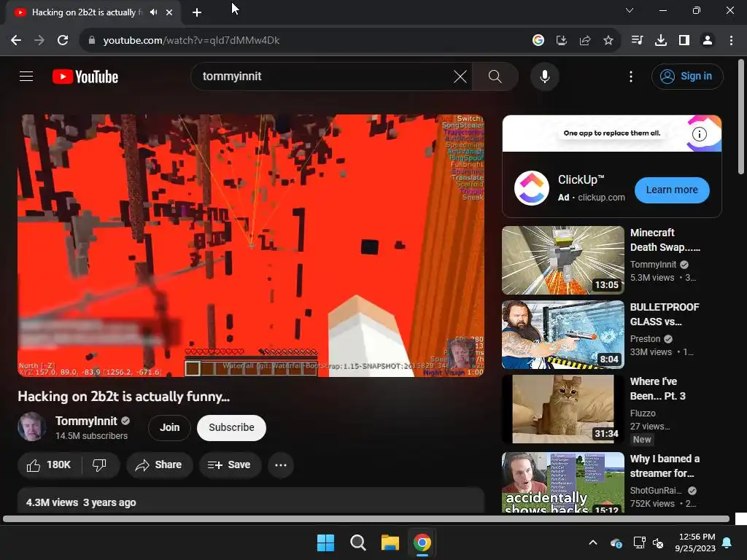Open the Windows Start menu
This screenshot has height=560, width=747.
point(326,542)
